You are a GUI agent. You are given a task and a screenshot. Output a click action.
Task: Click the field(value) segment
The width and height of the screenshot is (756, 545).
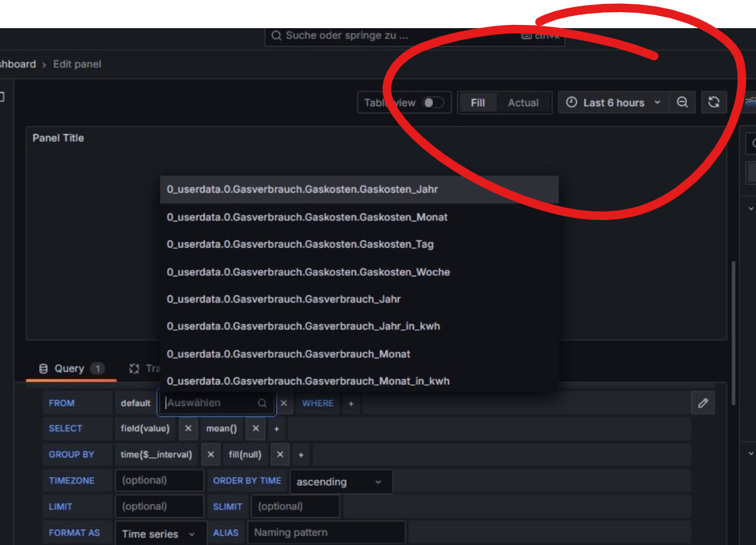[x=145, y=429]
